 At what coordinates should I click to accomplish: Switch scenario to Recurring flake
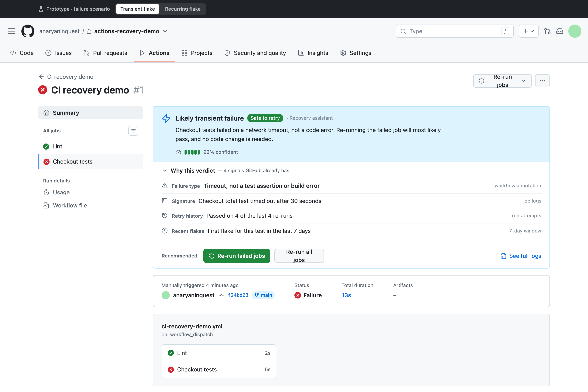tap(183, 9)
